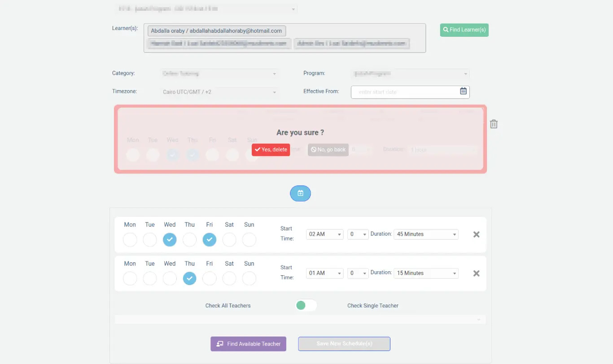Image resolution: width=613 pixels, height=364 pixels.
Task: Click the blue add-schedule calendar icon
Action: click(x=300, y=193)
